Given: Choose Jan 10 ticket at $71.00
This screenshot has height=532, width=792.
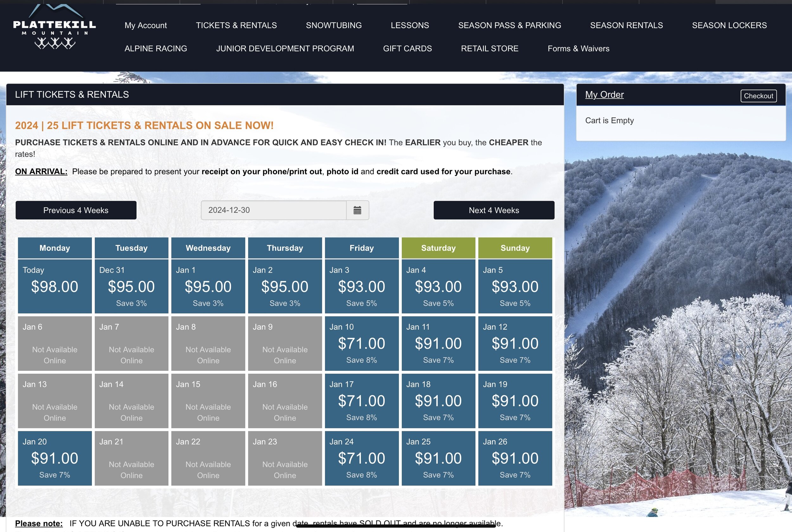Looking at the screenshot, I should (x=361, y=343).
